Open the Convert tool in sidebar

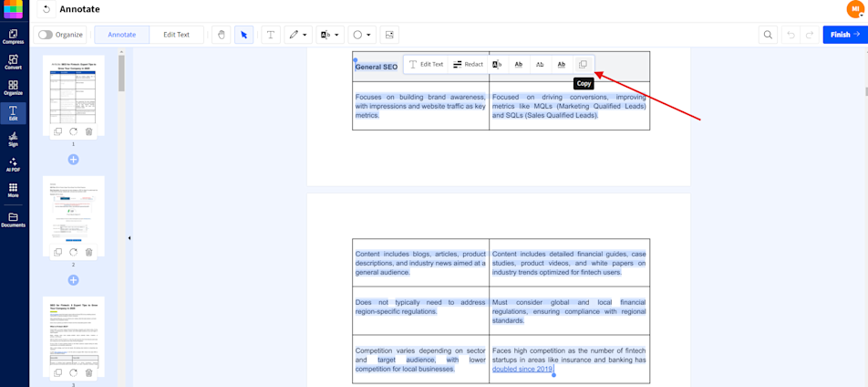pos(13,62)
